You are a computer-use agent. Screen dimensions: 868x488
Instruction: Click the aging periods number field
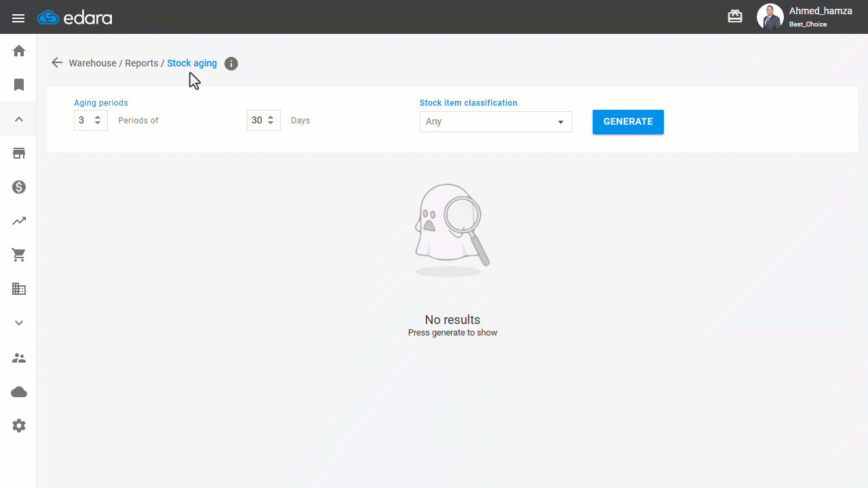click(x=91, y=120)
